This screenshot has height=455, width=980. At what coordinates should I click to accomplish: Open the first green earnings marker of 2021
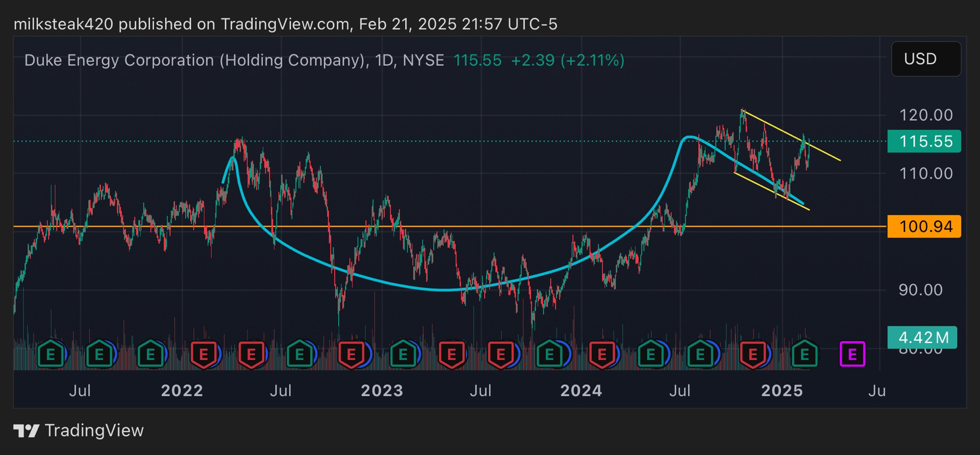click(x=50, y=354)
